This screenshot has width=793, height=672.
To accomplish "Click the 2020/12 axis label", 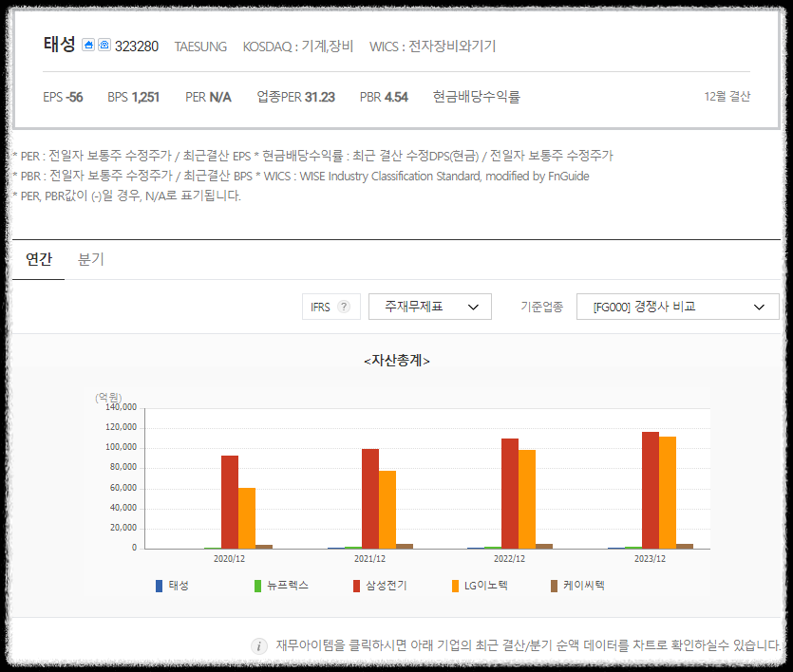I will 229,559.
